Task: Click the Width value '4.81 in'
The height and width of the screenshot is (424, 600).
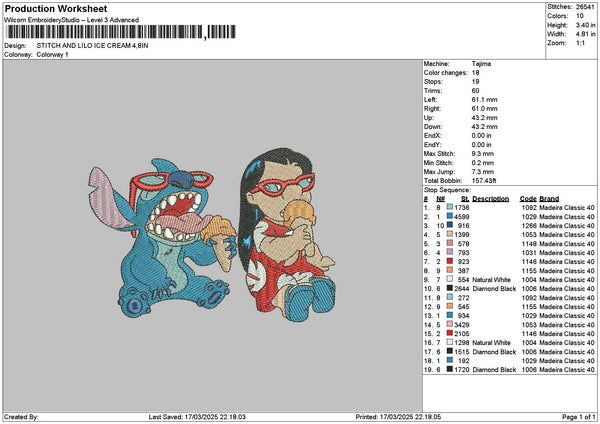Action: tap(585, 34)
